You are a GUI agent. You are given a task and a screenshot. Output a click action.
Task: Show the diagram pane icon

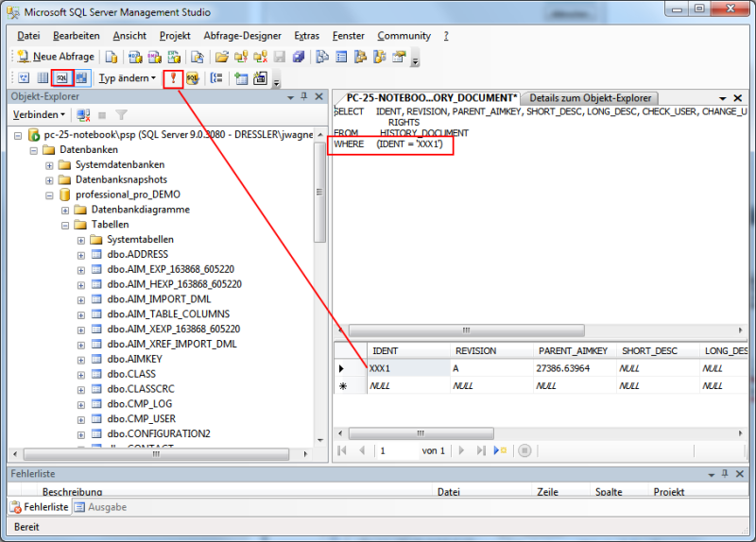click(x=24, y=77)
